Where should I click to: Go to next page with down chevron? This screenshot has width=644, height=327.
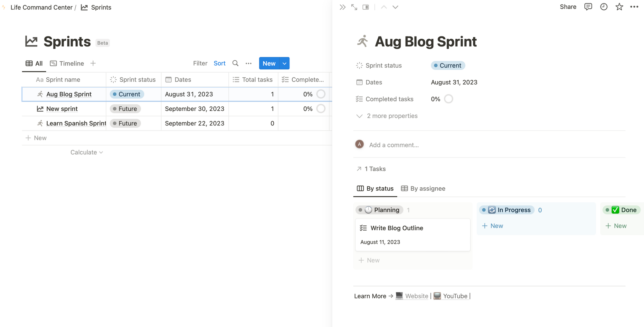tap(395, 7)
